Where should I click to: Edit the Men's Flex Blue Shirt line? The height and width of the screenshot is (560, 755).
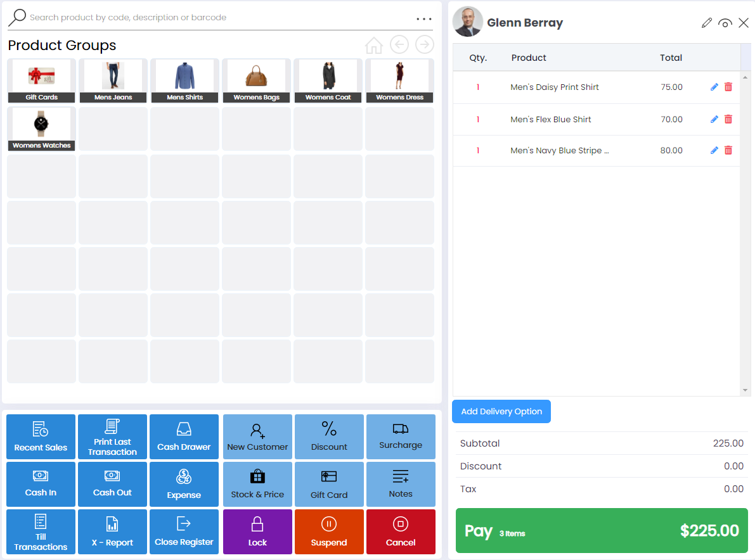point(714,119)
